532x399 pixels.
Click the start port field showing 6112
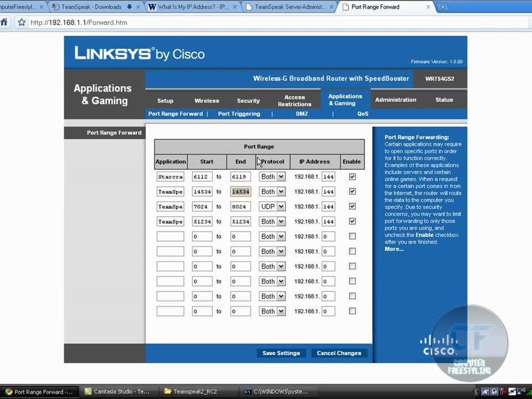click(202, 176)
